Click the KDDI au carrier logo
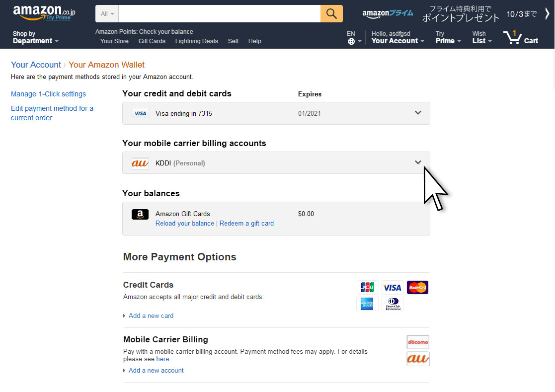This screenshot has height=392, width=555. (140, 163)
